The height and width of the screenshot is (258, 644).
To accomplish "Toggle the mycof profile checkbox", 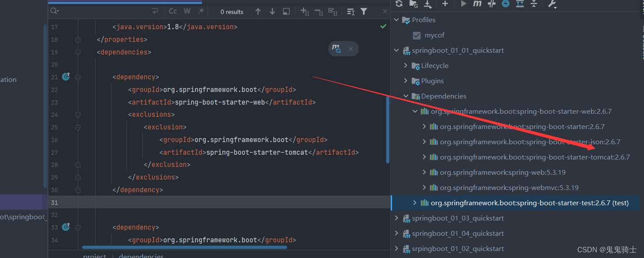I will [417, 35].
